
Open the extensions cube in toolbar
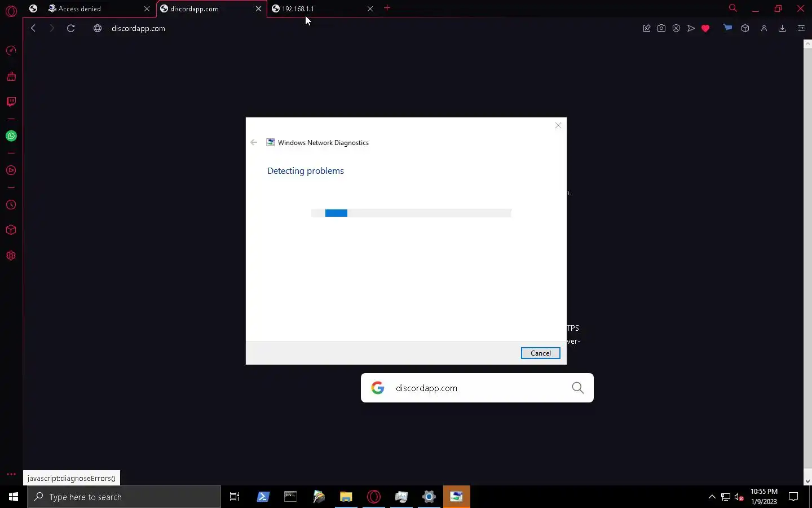tap(745, 28)
